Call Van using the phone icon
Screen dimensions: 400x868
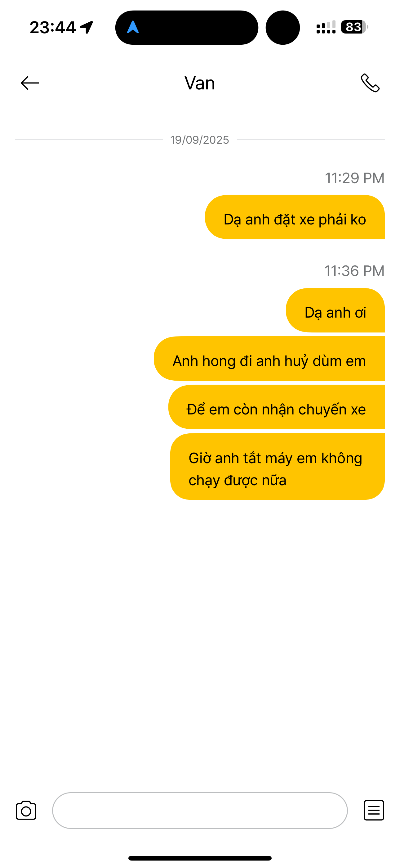[370, 83]
